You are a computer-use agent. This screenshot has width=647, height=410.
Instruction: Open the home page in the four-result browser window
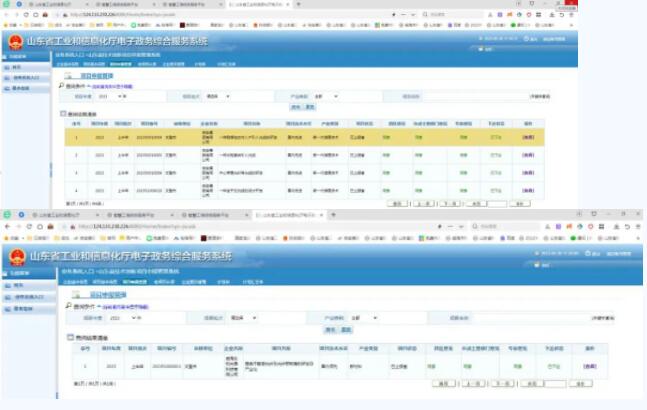point(36,15)
